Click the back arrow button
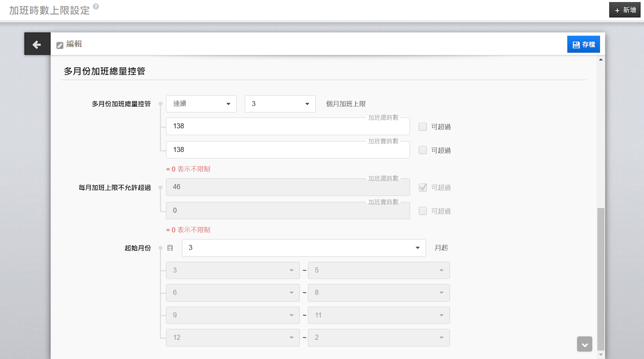Viewport: 644px width, 359px height. coord(37,44)
